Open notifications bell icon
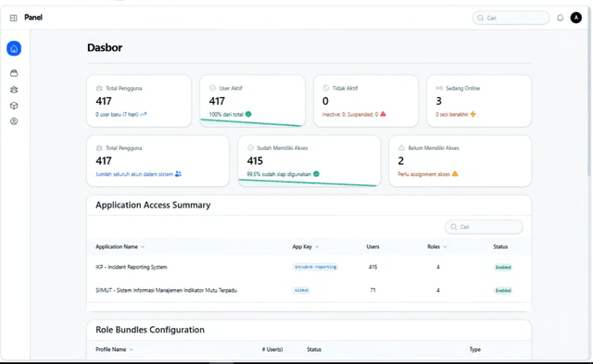 click(560, 18)
